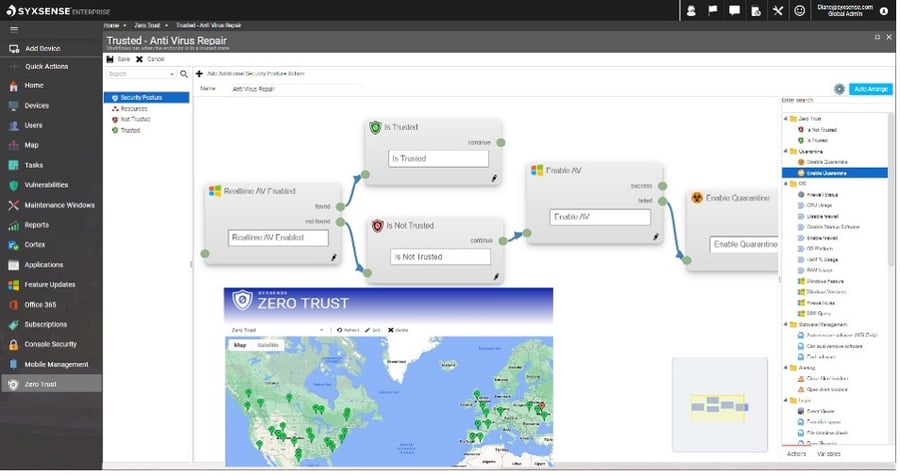Open the Map sidebar item
Image resolution: width=900 pixels, height=475 pixels.
point(31,145)
